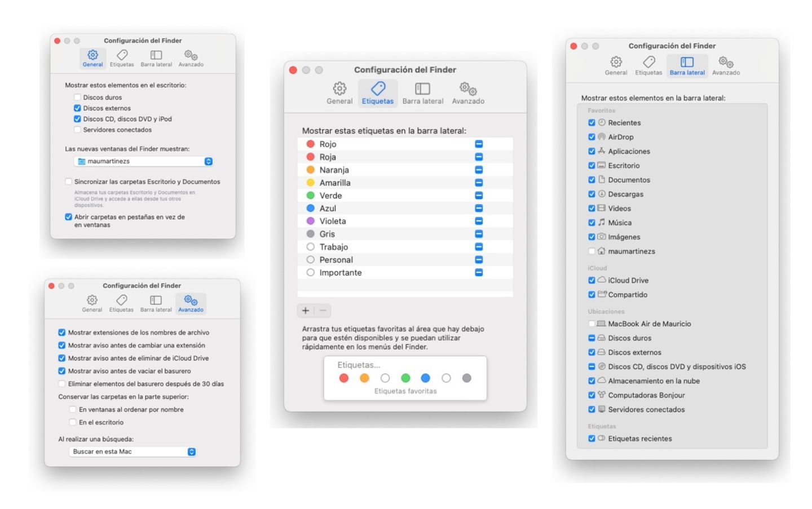812x509 pixels.
Task: Click the green dot in Etiquetas favoritas
Action: (x=405, y=378)
